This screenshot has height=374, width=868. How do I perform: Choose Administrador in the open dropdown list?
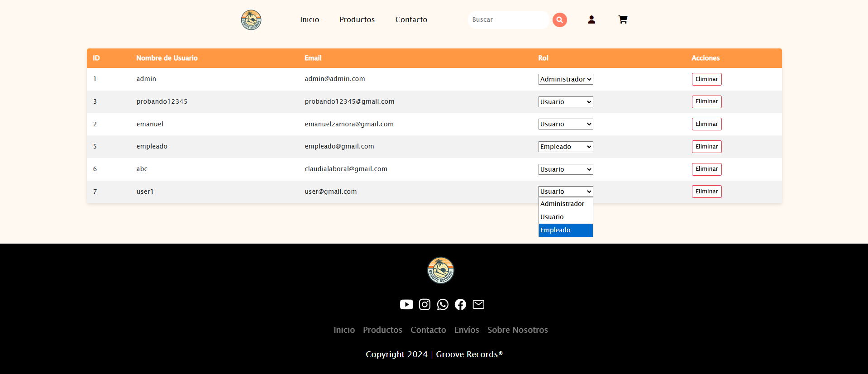coord(566,204)
